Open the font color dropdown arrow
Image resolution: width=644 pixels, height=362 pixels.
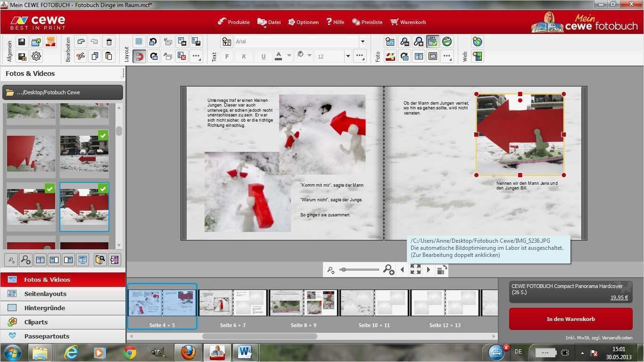[x=289, y=56]
